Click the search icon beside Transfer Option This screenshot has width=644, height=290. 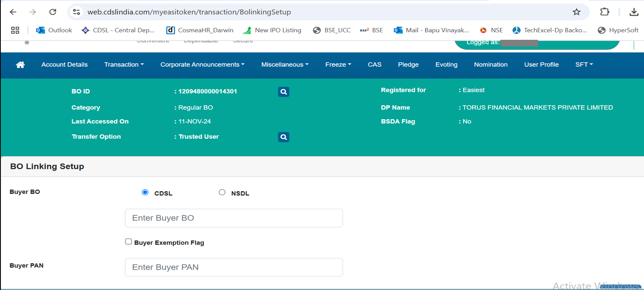point(283,137)
